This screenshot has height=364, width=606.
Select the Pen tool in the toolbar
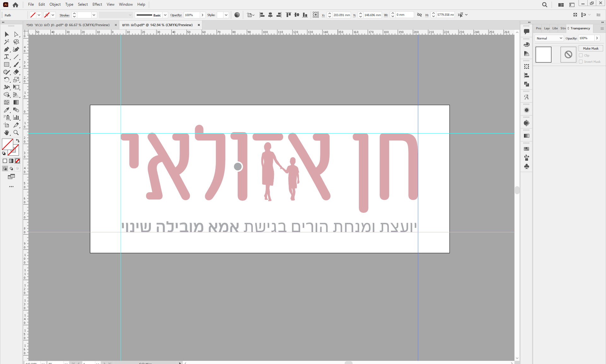point(6,49)
